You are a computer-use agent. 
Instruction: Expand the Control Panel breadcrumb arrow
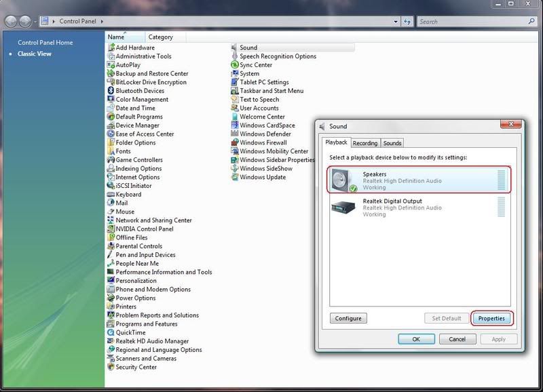click(102, 22)
